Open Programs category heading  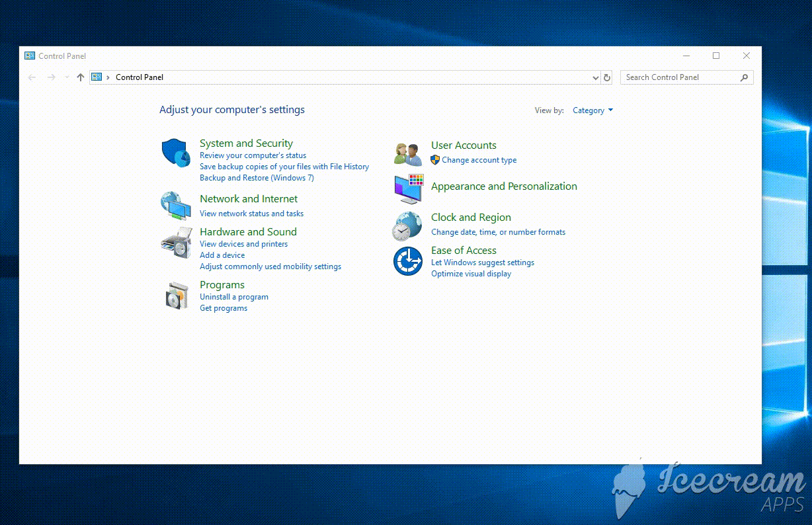click(x=222, y=285)
